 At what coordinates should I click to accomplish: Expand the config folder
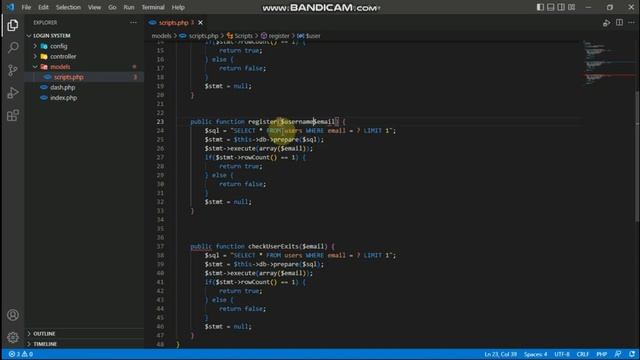point(58,46)
